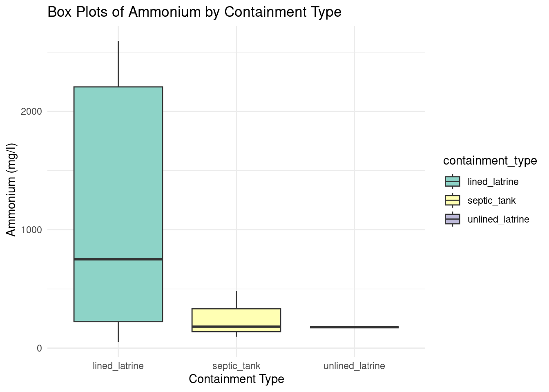Click the 0 y-axis tick label
This screenshot has height=392, width=549.
[39, 348]
